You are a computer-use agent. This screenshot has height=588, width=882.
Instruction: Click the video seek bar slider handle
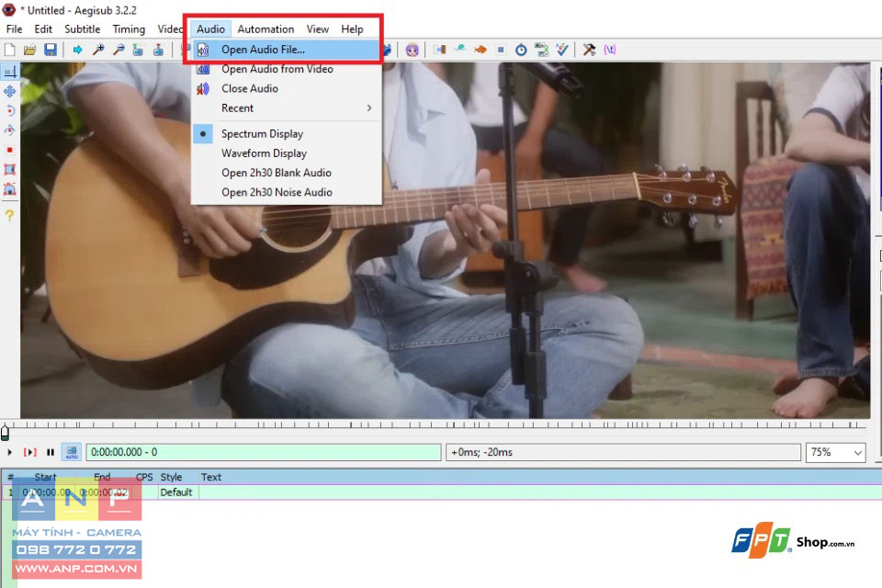click(x=6, y=432)
